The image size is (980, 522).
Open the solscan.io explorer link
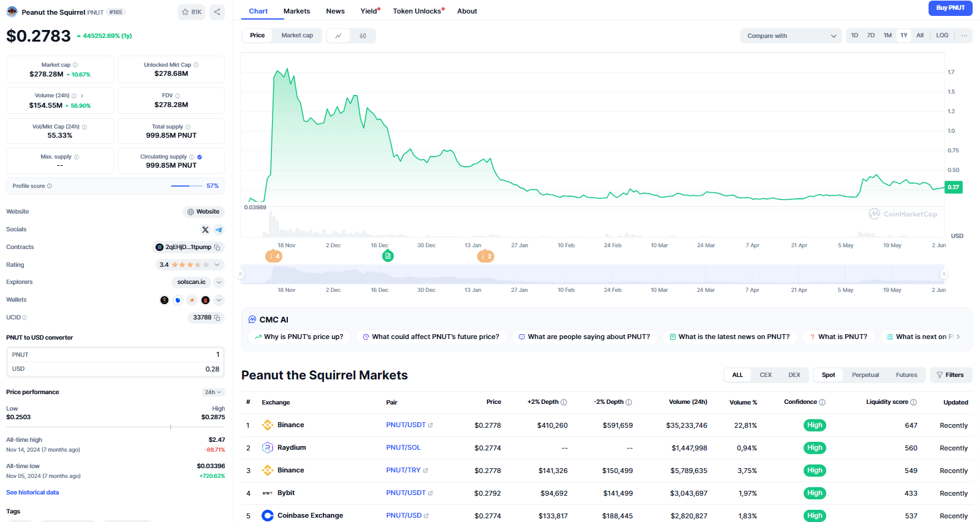coord(191,282)
